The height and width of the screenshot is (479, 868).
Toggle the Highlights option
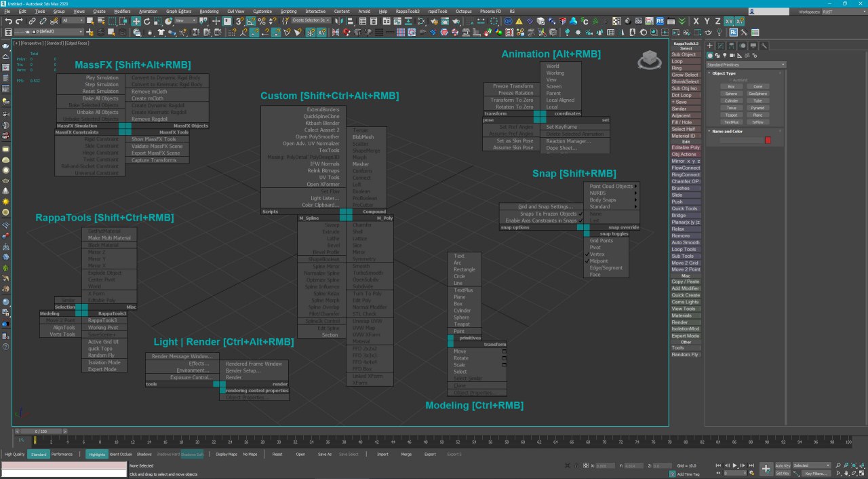tap(97, 455)
